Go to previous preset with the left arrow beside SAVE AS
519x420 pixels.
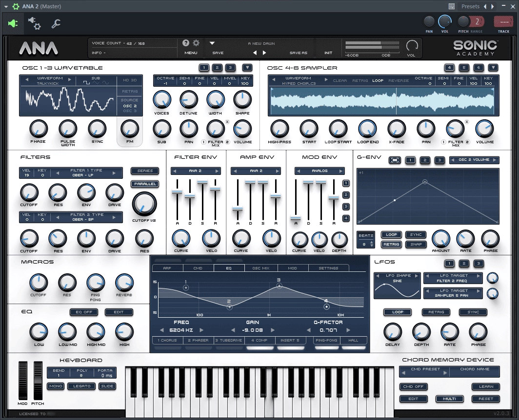255,53
